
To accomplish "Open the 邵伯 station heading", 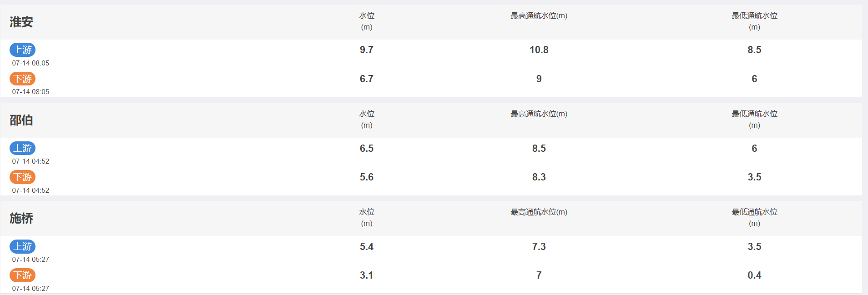I will 21,120.
